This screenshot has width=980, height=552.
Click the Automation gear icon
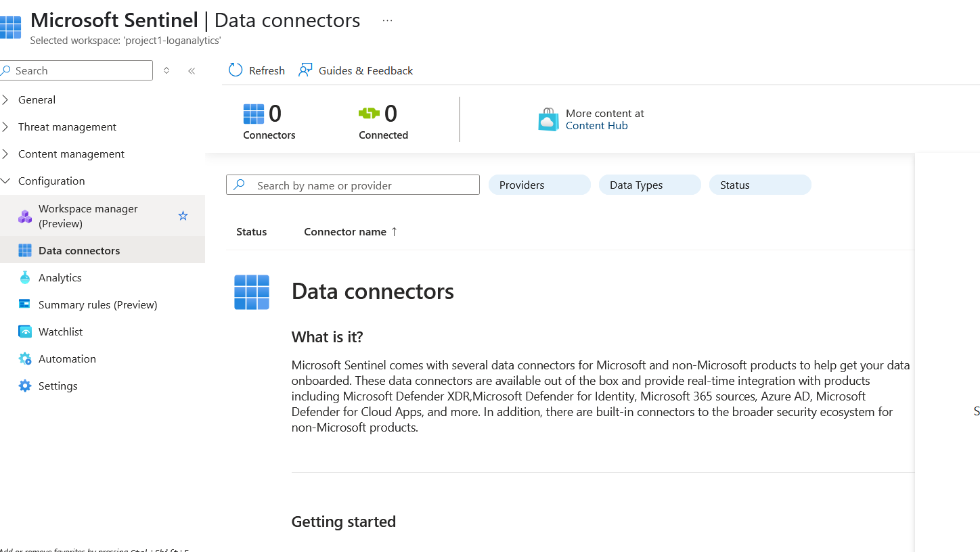pyautogui.click(x=25, y=359)
